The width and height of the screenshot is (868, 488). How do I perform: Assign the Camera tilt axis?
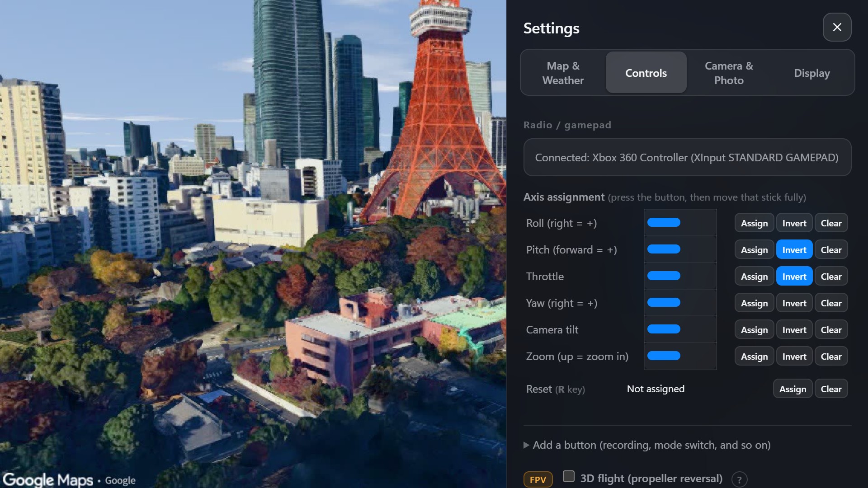754,330
